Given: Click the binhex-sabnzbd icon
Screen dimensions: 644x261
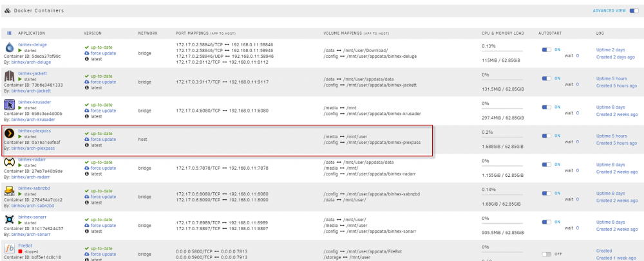Looking at the screenshot, I should (9, 190).
